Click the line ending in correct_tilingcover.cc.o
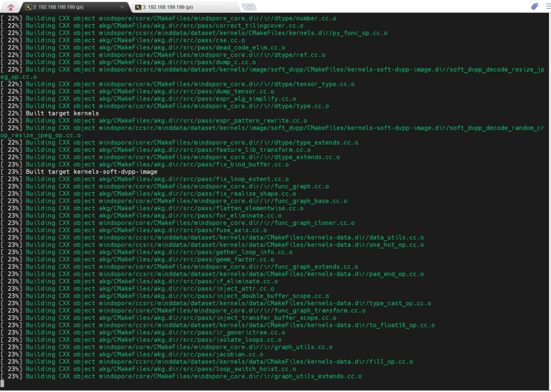 tap(152, 26)
